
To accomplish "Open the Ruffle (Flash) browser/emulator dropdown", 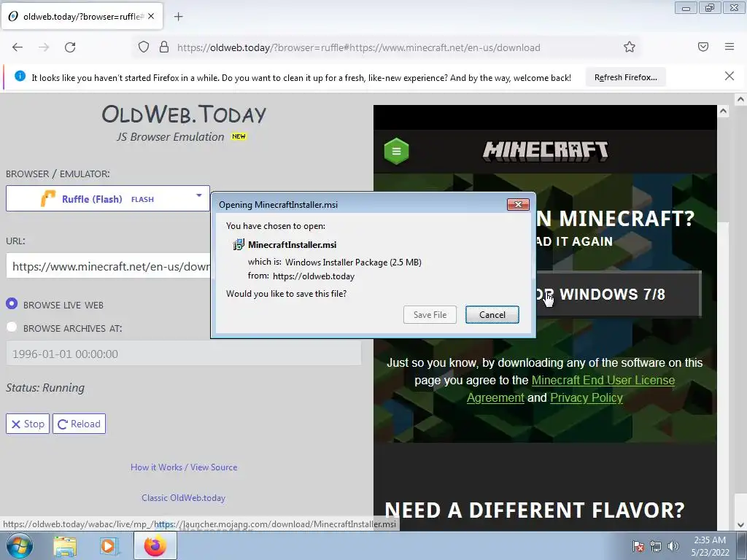I will [108, 198].
